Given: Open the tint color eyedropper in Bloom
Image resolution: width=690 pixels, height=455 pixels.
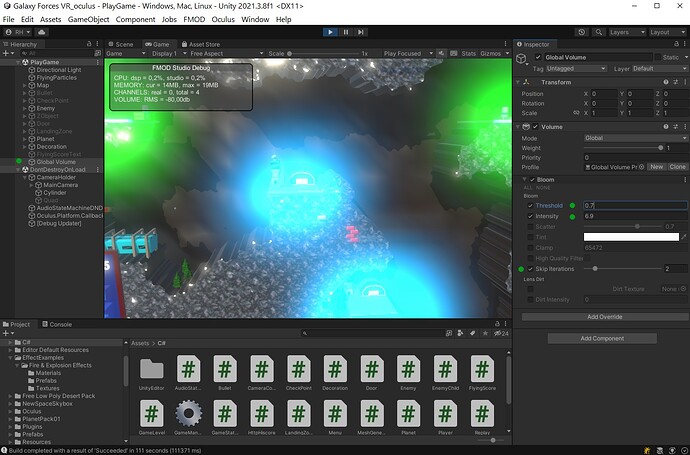Looking at the screenshot, I should pyautogui.click(x=684, y=237).
